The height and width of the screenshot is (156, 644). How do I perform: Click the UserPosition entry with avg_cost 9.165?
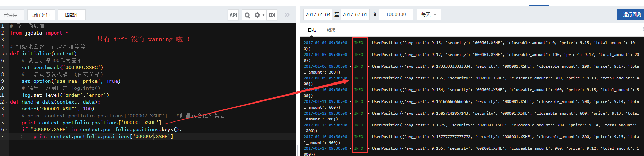(x=506, y=78)
